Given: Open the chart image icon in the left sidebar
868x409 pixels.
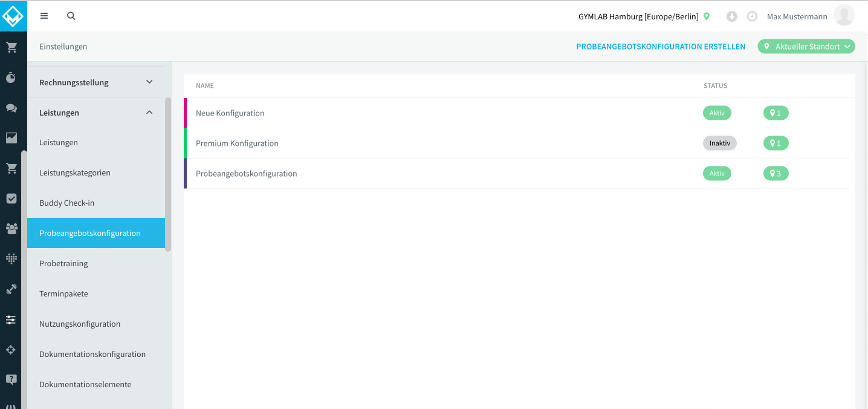Looking at the screenshot, I should 11,138.
